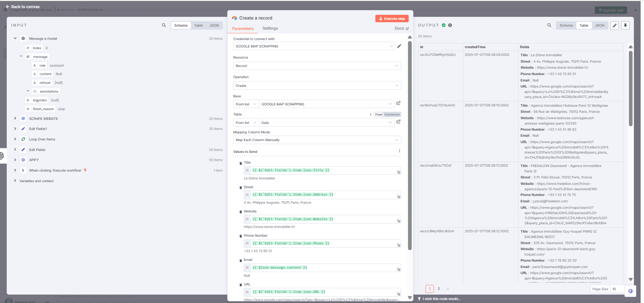
Task: Remove the Email field trash icon
Action: 240,261
